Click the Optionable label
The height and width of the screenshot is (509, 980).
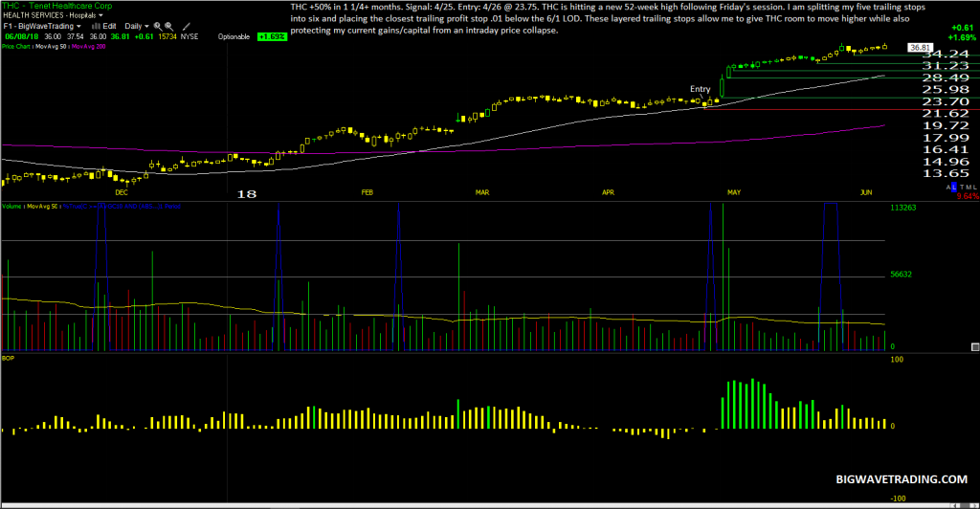[x=234, y=37]
